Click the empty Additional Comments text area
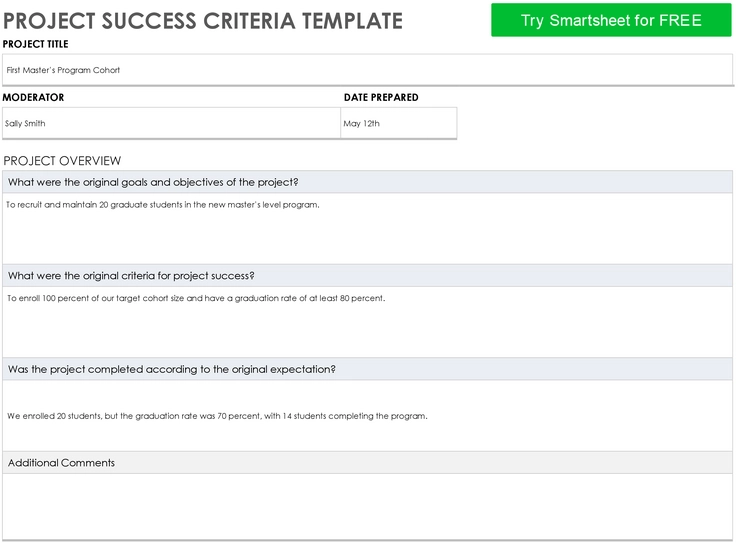The image size is (738, 543). pyautogui.click(x=367, y=507)
